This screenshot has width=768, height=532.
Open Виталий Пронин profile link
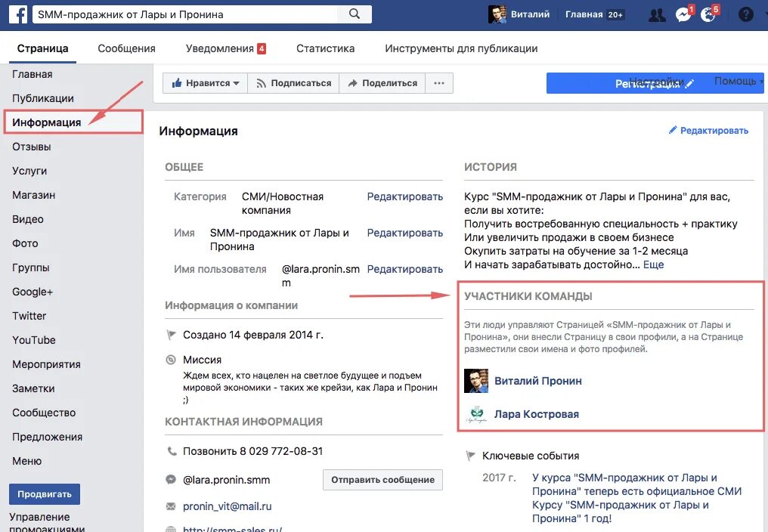coord(537,381)
